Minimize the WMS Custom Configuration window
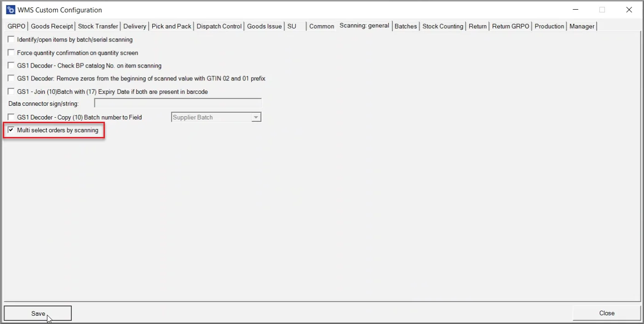Screen dimensions: 644x324 point(575,10)
